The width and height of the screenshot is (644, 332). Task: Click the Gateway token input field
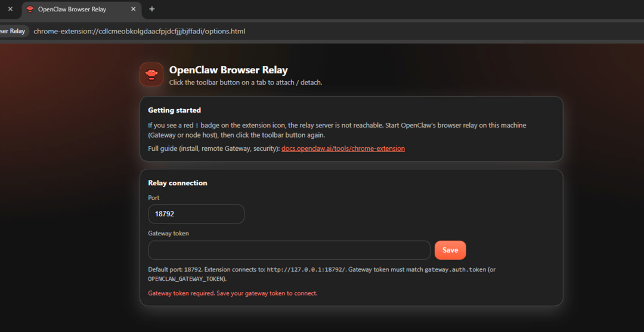(289, 250)
